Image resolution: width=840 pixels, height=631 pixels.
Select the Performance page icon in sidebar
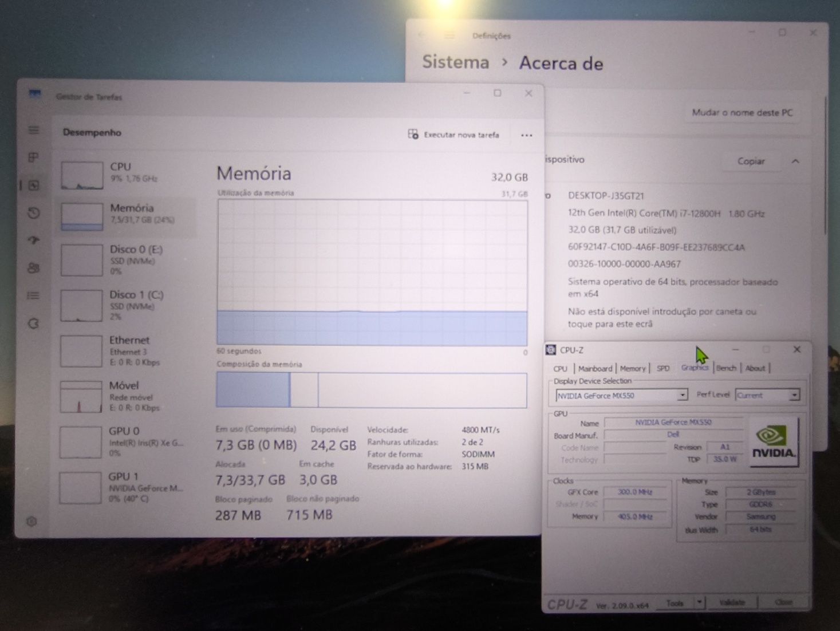(x=34, y=185)
